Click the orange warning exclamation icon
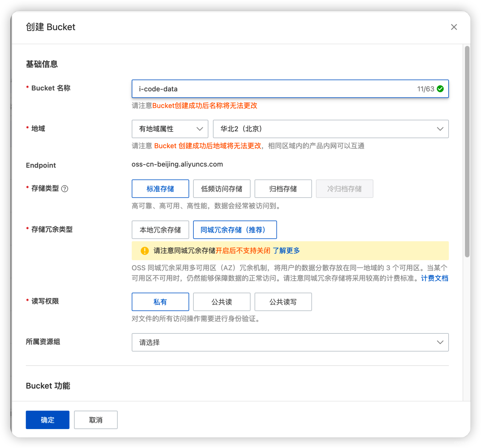481x448 pixels. tap(145, 251)
